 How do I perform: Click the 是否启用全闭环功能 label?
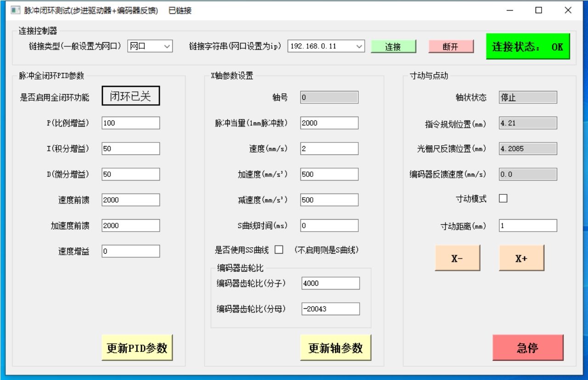point(55,97)
